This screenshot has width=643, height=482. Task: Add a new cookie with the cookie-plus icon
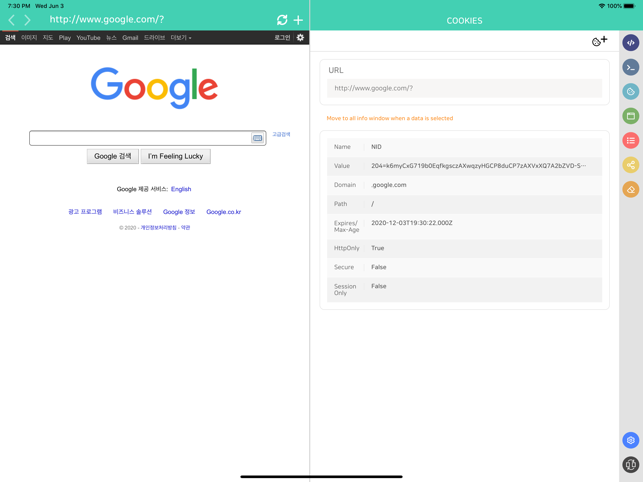pos(599,41)
